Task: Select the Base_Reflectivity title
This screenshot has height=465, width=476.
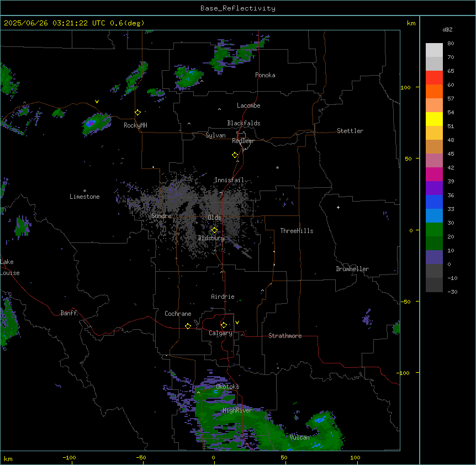Action: [238, 8]
